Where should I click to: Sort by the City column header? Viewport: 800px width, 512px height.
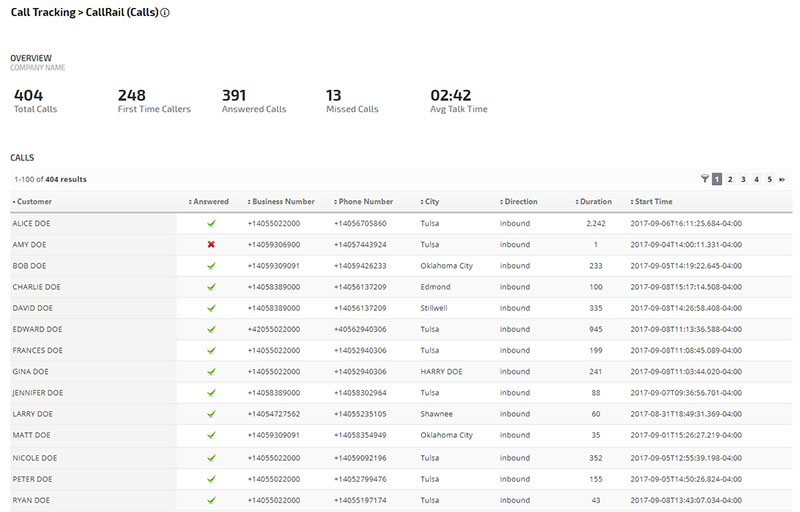click(431, 202)
